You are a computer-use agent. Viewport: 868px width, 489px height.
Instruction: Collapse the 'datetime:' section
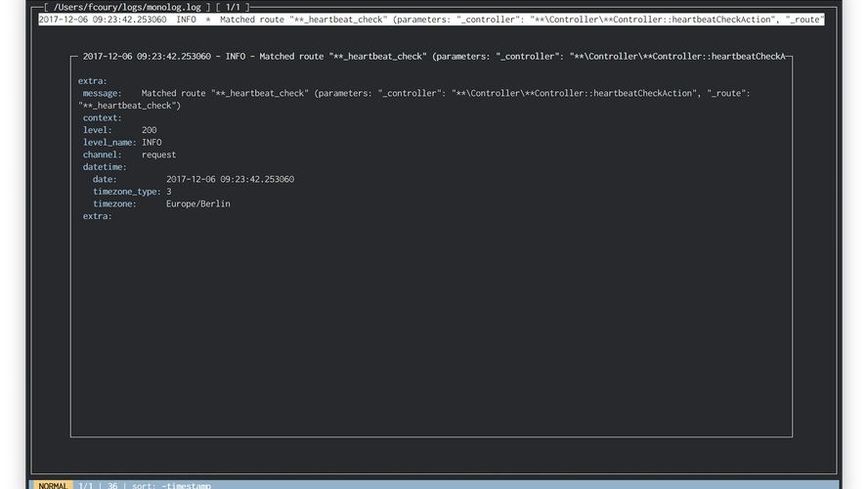tap(105, 167)
